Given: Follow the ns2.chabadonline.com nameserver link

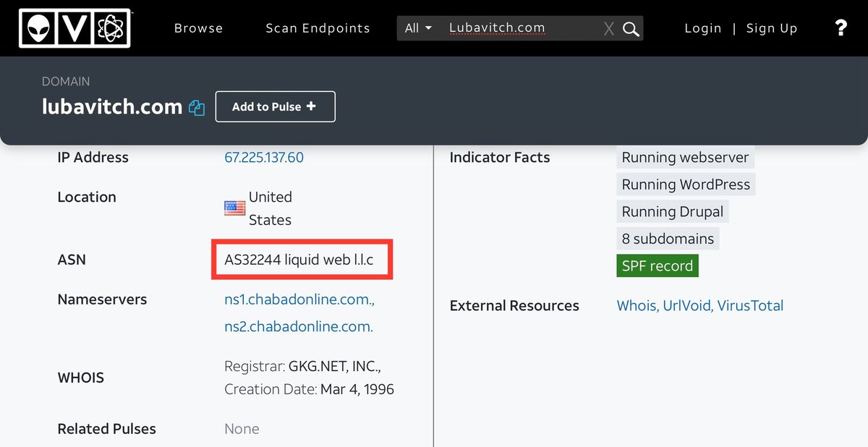Looking at the screenshot, I should [x=299, y=326].
